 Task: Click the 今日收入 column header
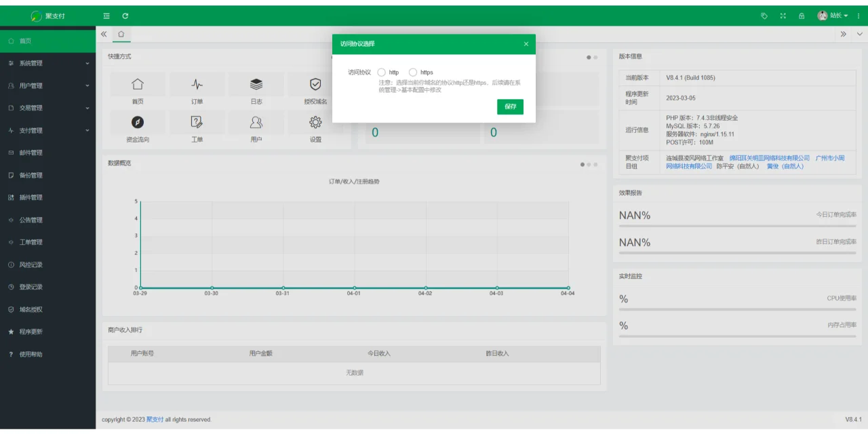pyautogui.click(x=379, y=353)
